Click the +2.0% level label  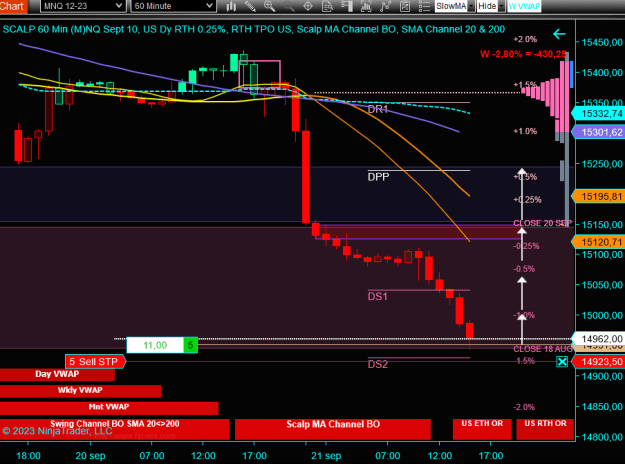coord(525,39)
